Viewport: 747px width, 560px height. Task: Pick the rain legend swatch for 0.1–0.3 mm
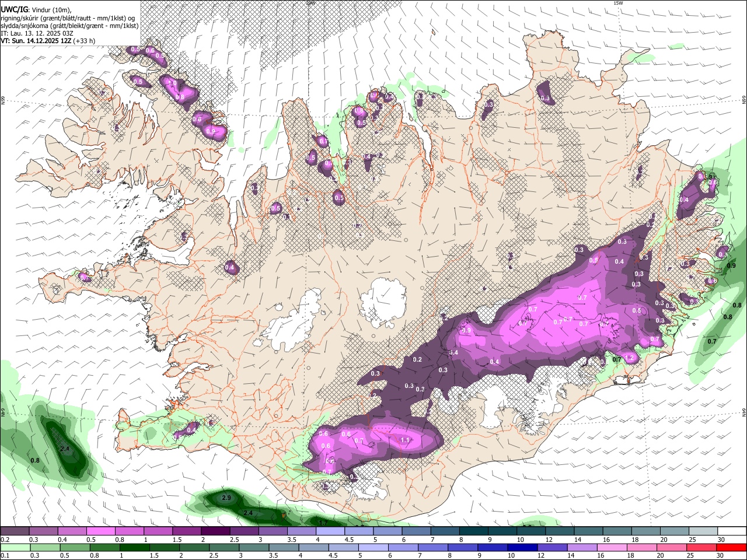click(x=15, y=547)
